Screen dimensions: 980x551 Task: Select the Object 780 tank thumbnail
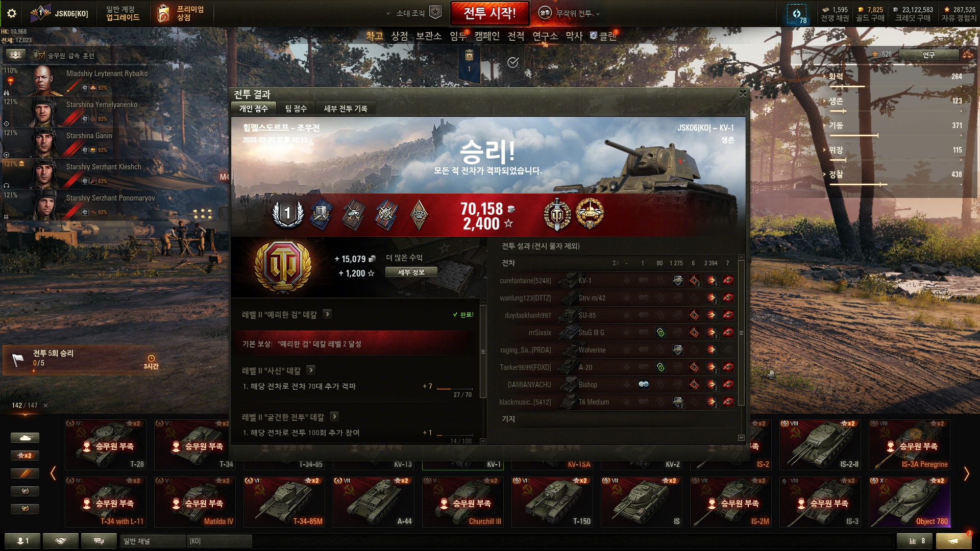(x=909, y=503)
